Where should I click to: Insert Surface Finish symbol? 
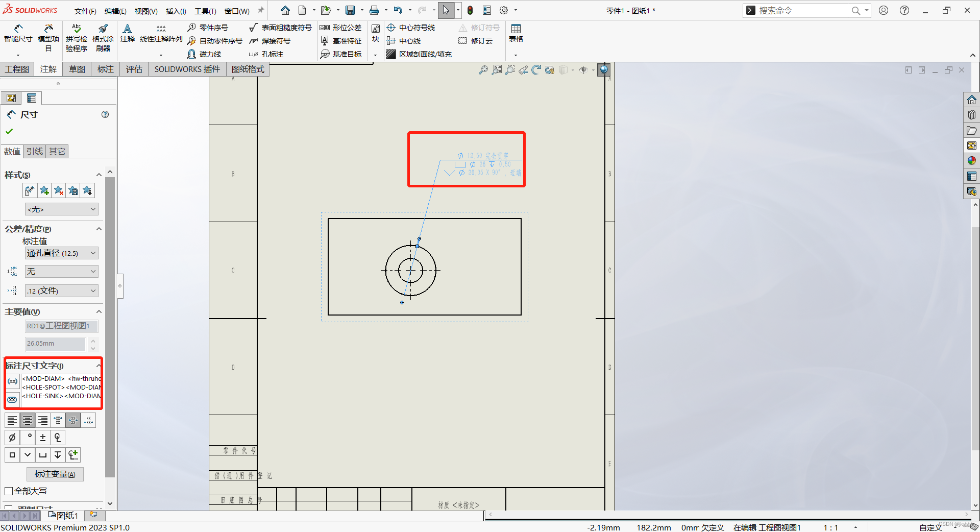(280, 28)
